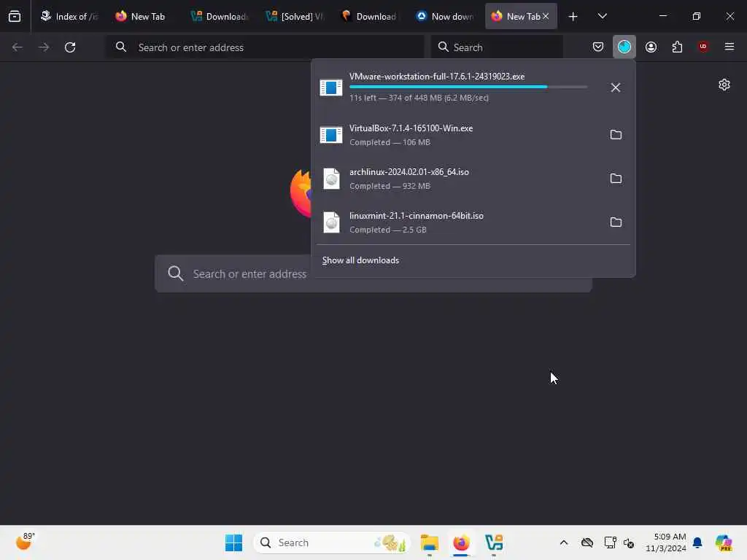This screenshot has height=560, width=747.
Task: Go forward one page
Action: point(44,47)
